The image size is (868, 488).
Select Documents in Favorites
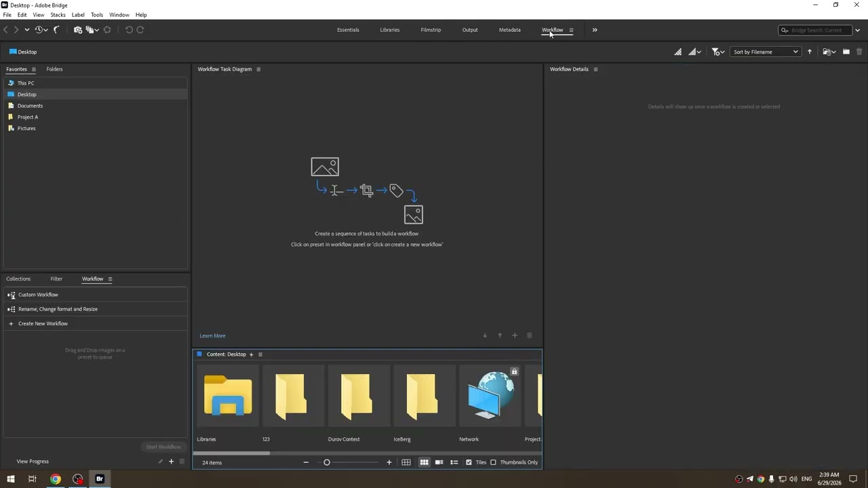pos(95,106)
